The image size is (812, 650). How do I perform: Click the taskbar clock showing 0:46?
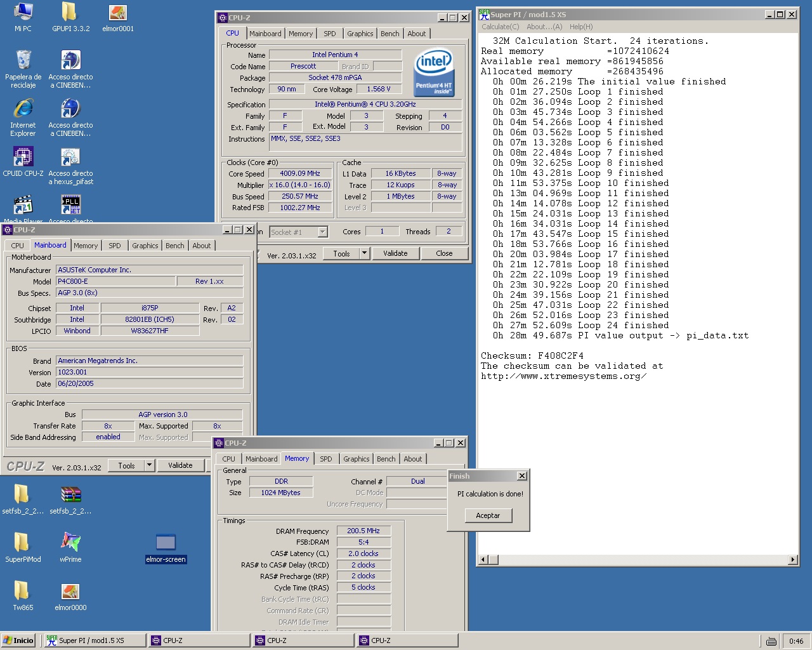[796, 641]
